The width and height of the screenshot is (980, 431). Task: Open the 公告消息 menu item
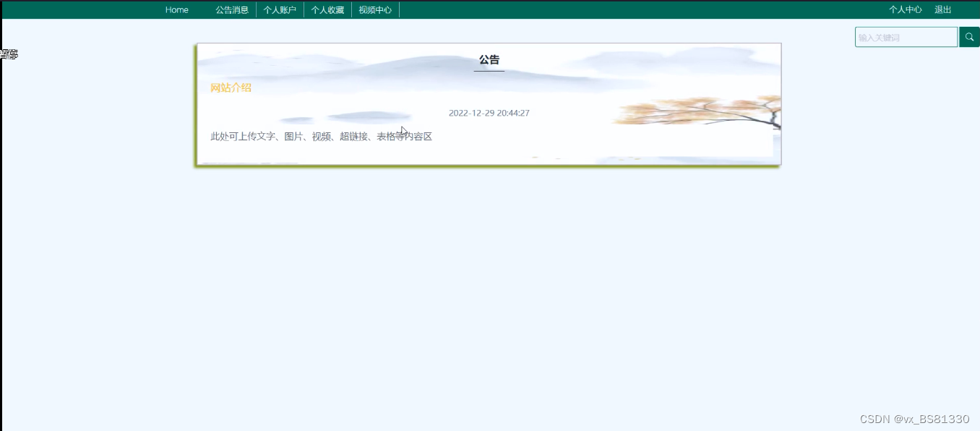[232, 9]
